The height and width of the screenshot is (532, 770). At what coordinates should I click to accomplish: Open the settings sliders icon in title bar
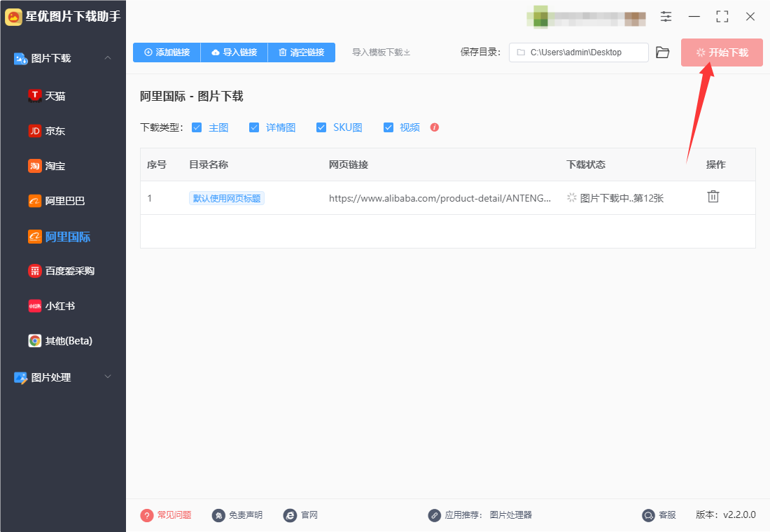point(666,17)
